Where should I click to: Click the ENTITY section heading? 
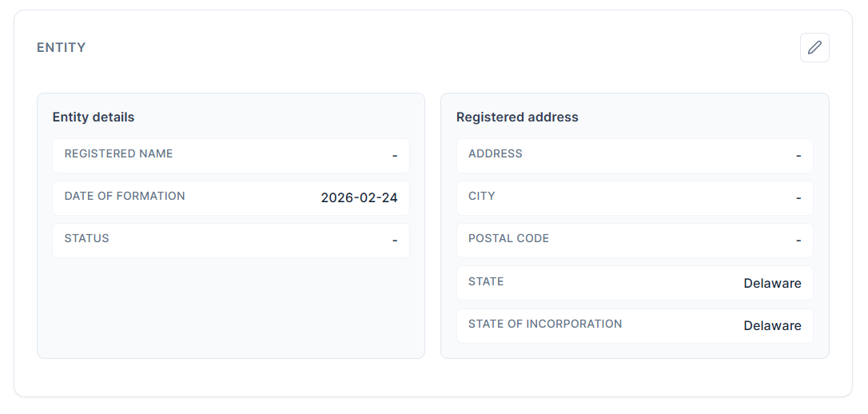tap(62, 48)
